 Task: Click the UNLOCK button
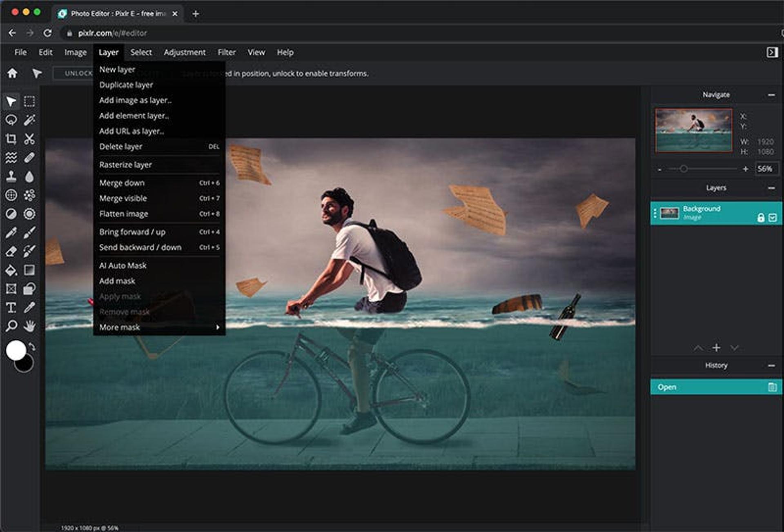point(78,73)
